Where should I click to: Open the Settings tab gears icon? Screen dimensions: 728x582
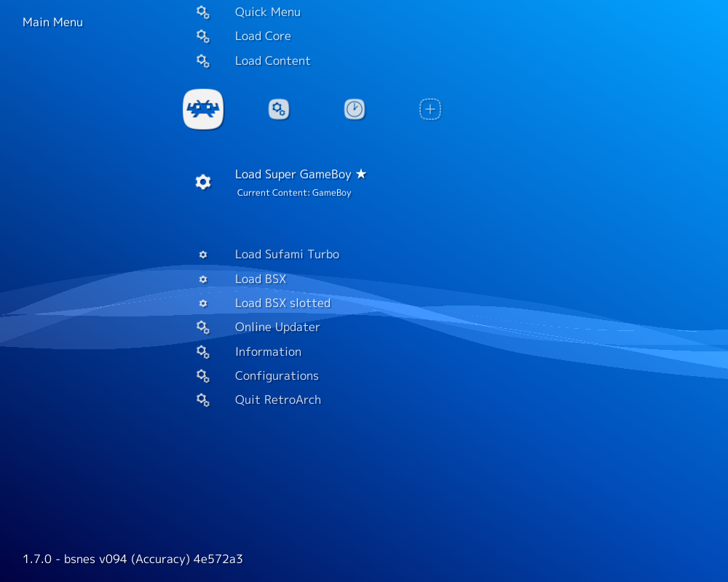pyautogui.click(x=279, y=110)
